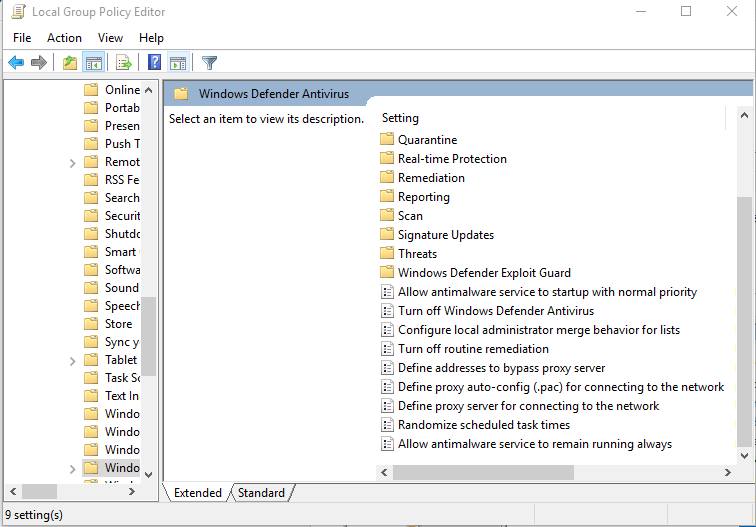Toggle Show/Hide Console Tree icon
This screenshot has width=756, height=527.
coord(94,63)
